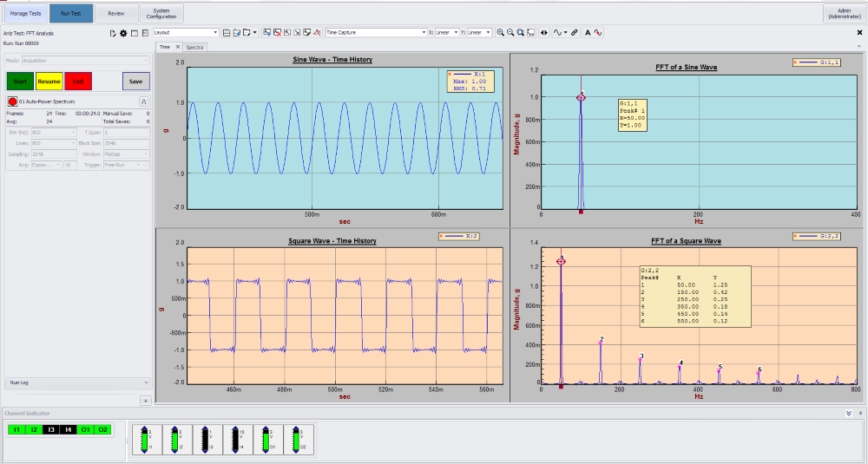Toggle the I3 channel indicator
868x464 pixels.
(51, 429)
